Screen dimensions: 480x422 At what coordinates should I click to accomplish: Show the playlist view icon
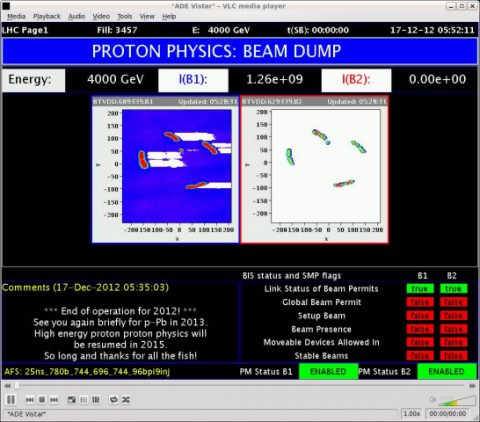point(84,400)
